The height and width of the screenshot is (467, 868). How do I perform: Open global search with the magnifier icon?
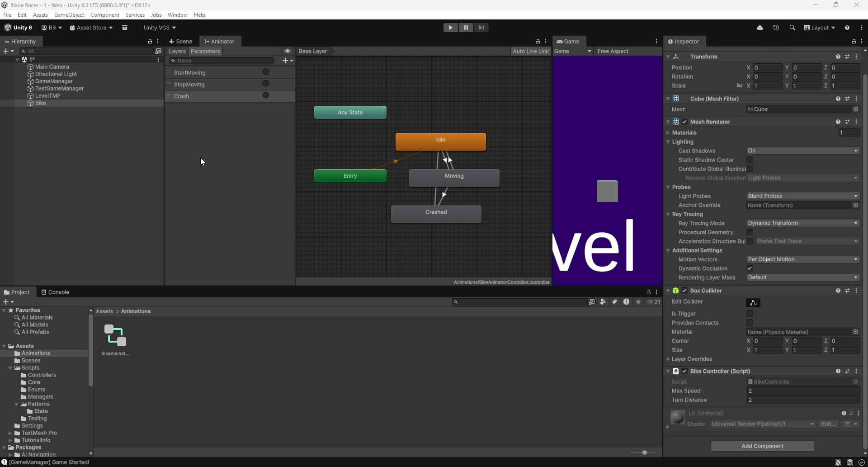click(x=793, y=28)
